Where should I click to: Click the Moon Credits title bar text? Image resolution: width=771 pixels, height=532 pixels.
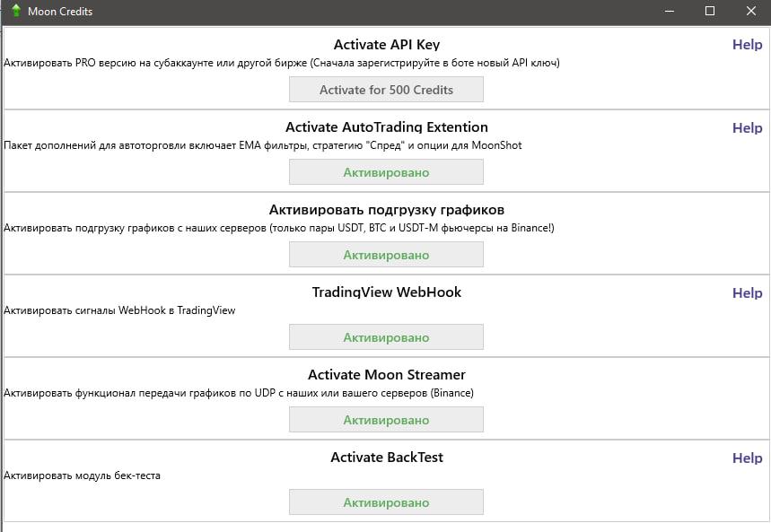[60, 12]
